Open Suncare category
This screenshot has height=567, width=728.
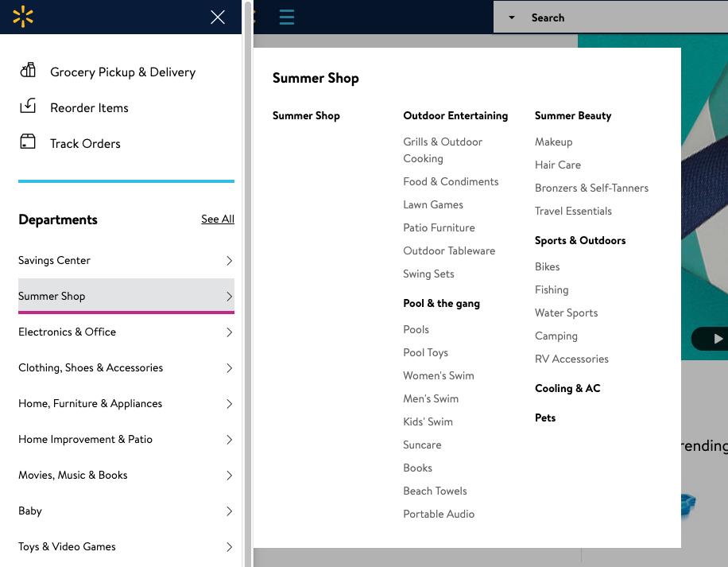pos(422,445)
